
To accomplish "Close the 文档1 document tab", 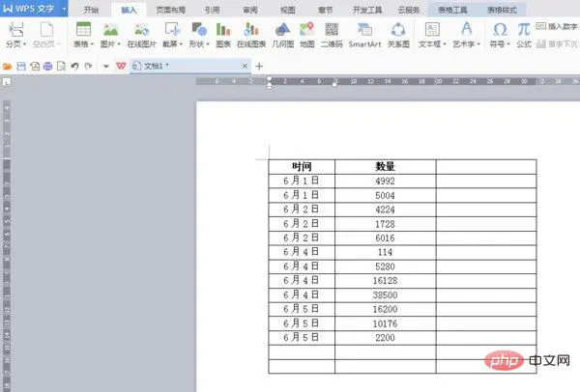I will pyautogui.click(x=243, y=66).
